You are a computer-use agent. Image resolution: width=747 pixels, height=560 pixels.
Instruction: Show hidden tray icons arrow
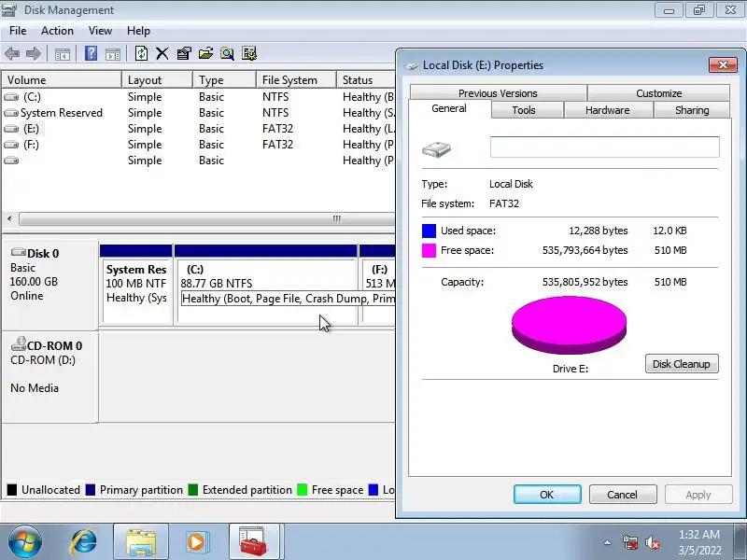coord(608,542)
